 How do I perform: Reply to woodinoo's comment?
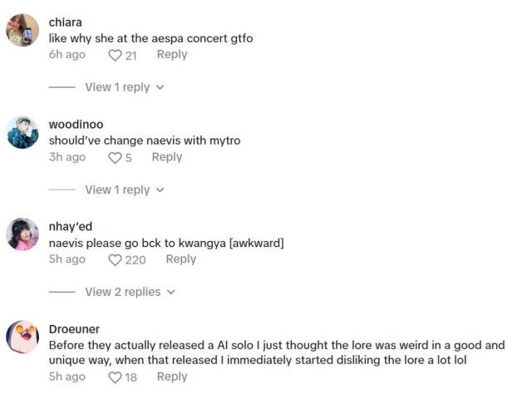point(166,157)
